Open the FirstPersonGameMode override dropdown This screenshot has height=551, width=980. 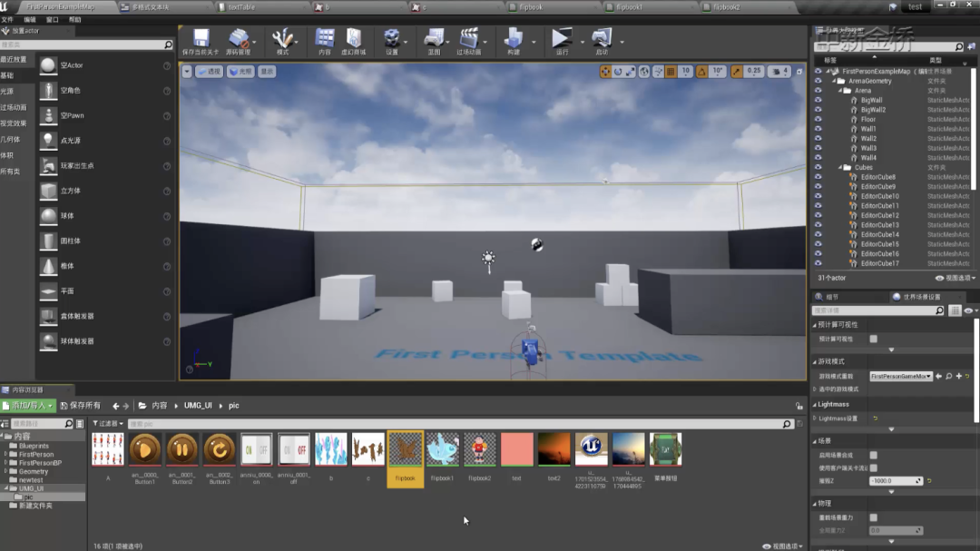pos(901,377)
